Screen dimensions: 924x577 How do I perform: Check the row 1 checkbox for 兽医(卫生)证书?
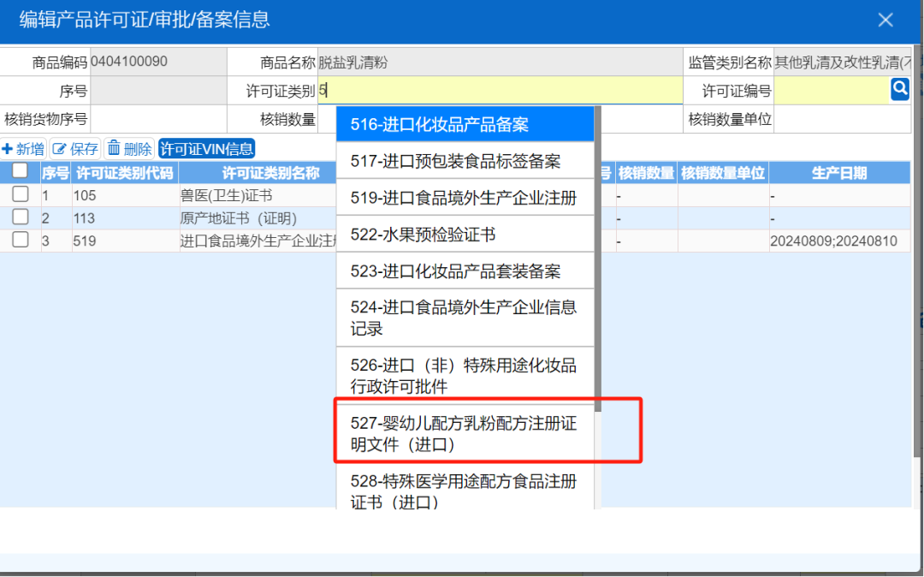[20, 195]
